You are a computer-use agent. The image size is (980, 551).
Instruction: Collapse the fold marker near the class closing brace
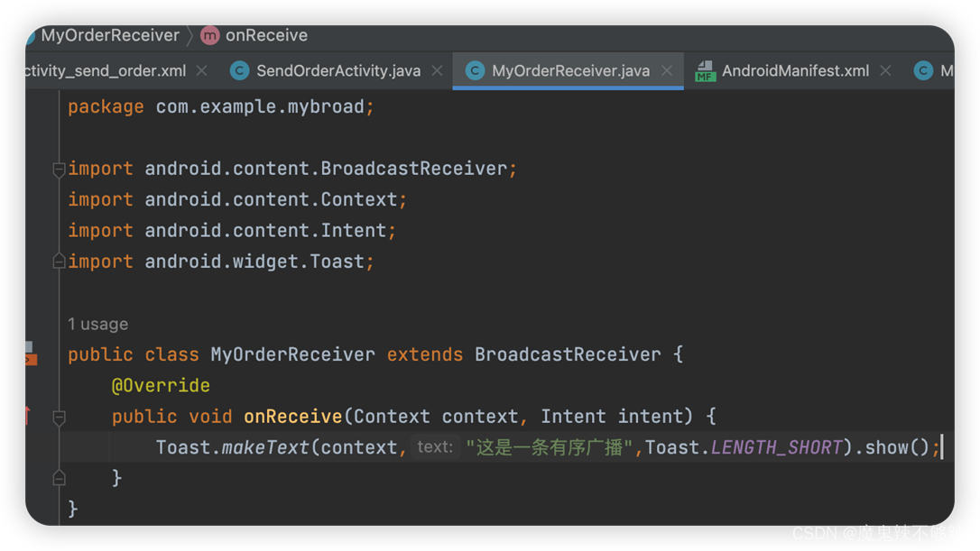pyautogui.click(x=58, y=477)
